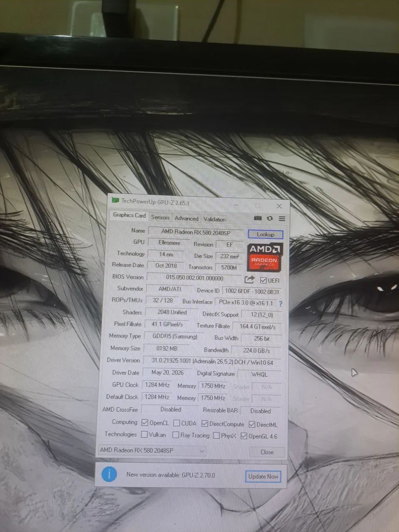
Task: Click the Default Clock row Memory 1750 MHz
Action: tap(213, 398)
